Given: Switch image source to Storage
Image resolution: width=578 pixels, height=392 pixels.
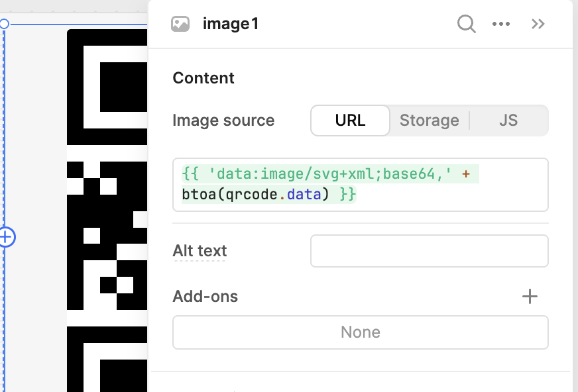Looking at the screenshot, I should pos(429,121).
